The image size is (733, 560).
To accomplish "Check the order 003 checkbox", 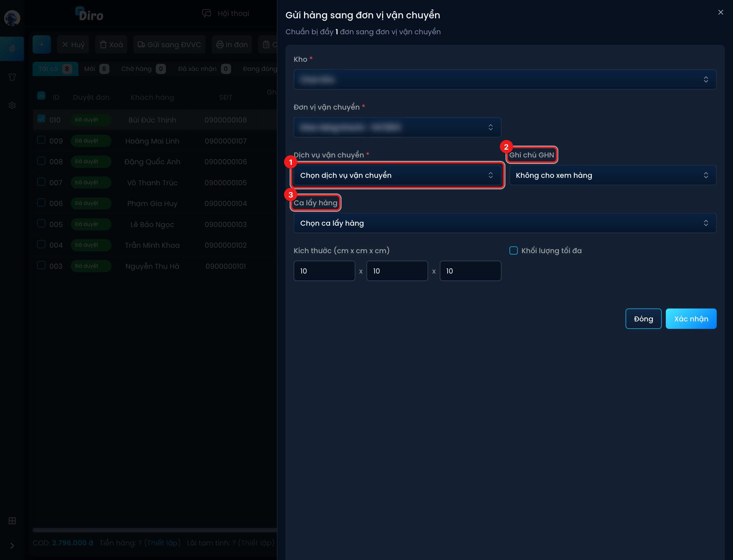I will point(41,265).
